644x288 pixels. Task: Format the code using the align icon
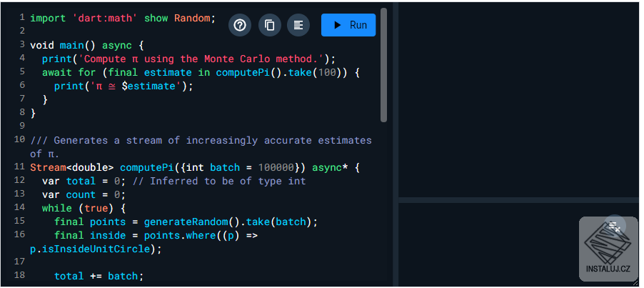298,25
